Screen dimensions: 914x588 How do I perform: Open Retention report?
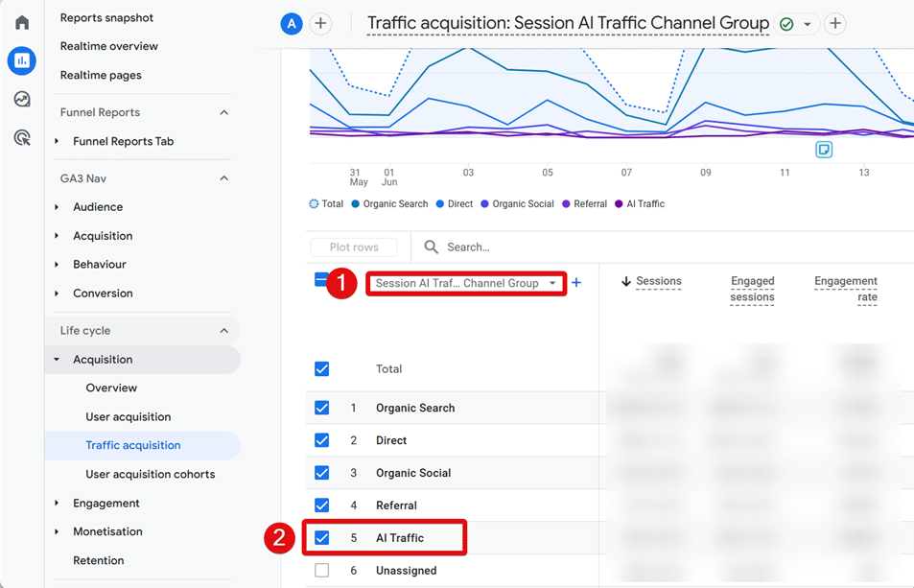click(99, 560)
